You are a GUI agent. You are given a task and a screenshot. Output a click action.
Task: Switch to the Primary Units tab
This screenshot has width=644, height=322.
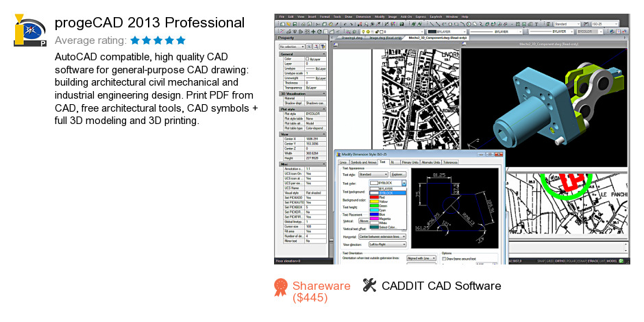[x=410, y=162]
